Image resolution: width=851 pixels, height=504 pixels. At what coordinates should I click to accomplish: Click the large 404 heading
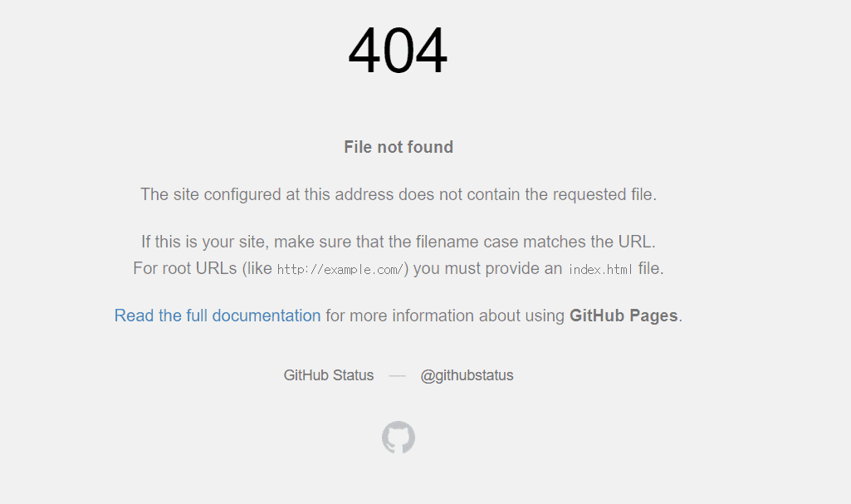click(398, 51)
